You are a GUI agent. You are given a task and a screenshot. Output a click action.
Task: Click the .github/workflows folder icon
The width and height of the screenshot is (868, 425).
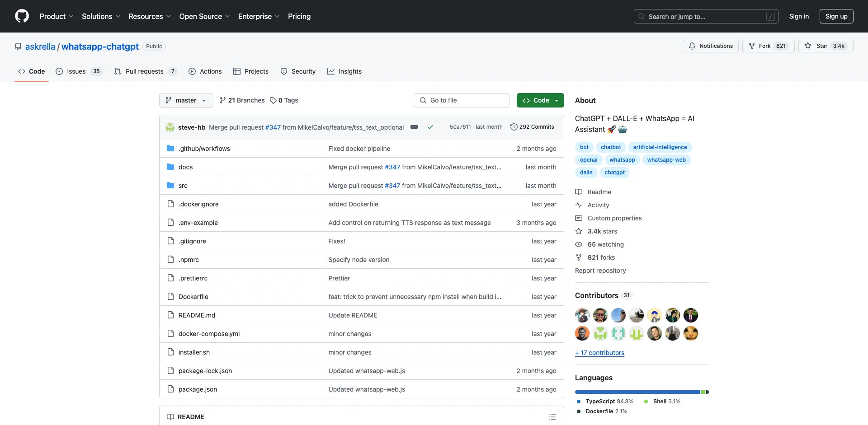[170, 149]
